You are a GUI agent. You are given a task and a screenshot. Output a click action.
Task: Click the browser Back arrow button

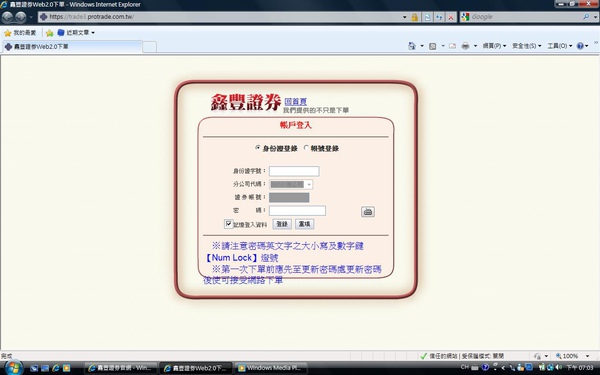pos(8,17)
